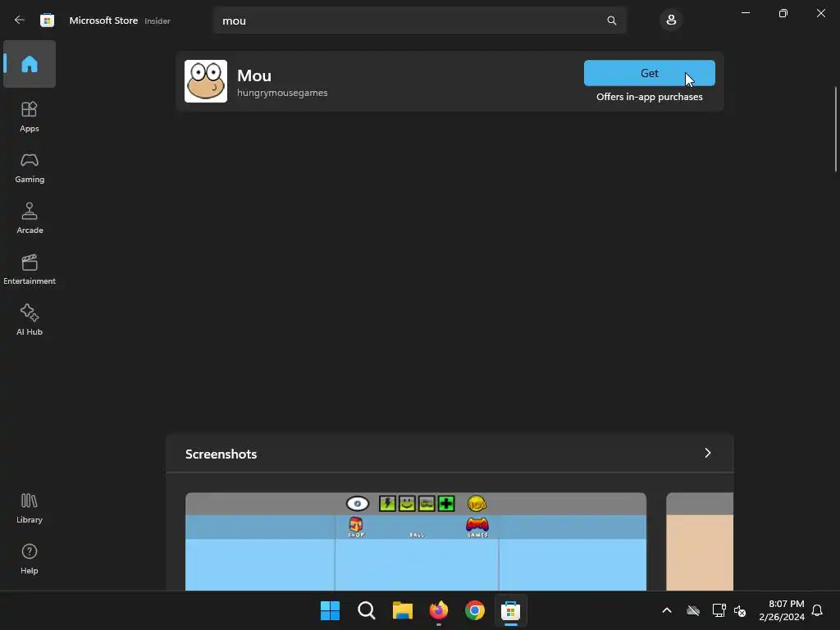This screenshot has height=630, width=840.
Task: Click the Offers in-app purchases text
Action: [650, 97]
